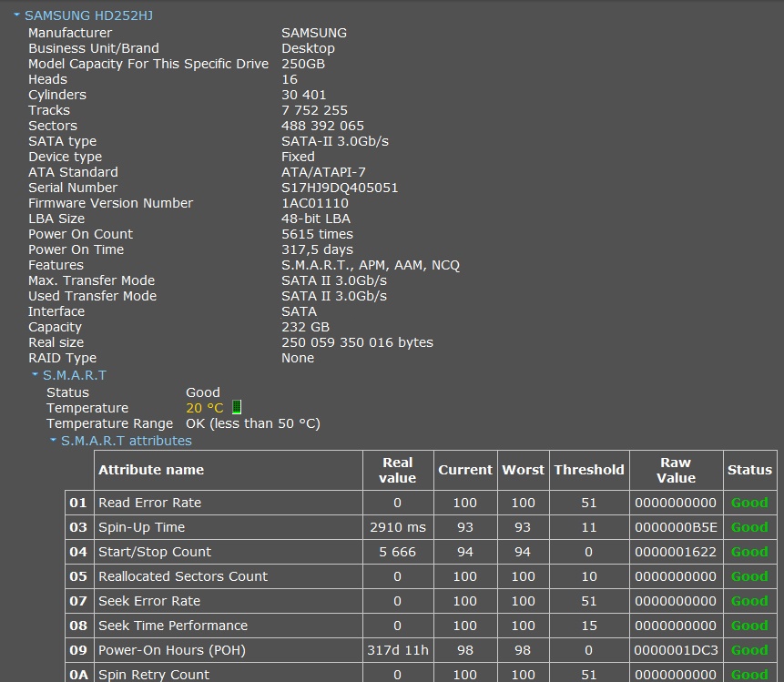
Task: Select firmware version 1AC01110
Action: coord(315,203)
